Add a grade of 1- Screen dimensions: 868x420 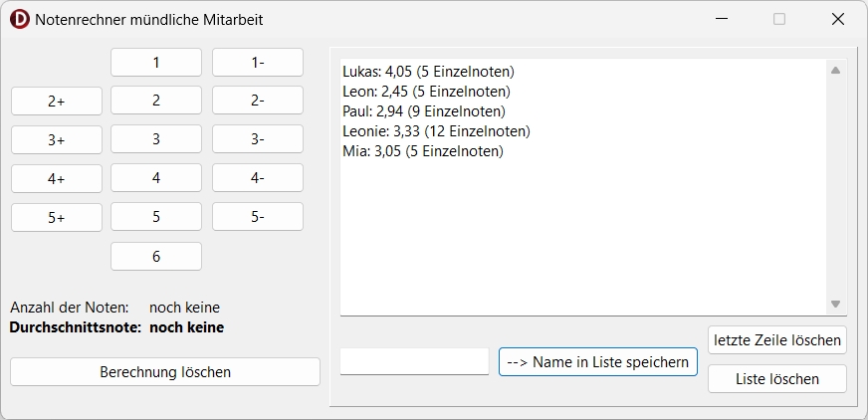(x=257, y=62)
